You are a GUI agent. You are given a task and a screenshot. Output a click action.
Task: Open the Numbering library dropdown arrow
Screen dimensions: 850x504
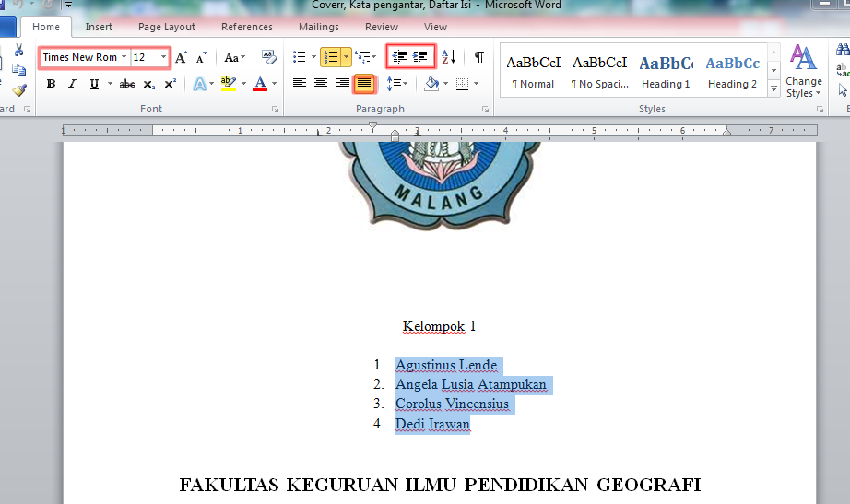pos(346,57)
